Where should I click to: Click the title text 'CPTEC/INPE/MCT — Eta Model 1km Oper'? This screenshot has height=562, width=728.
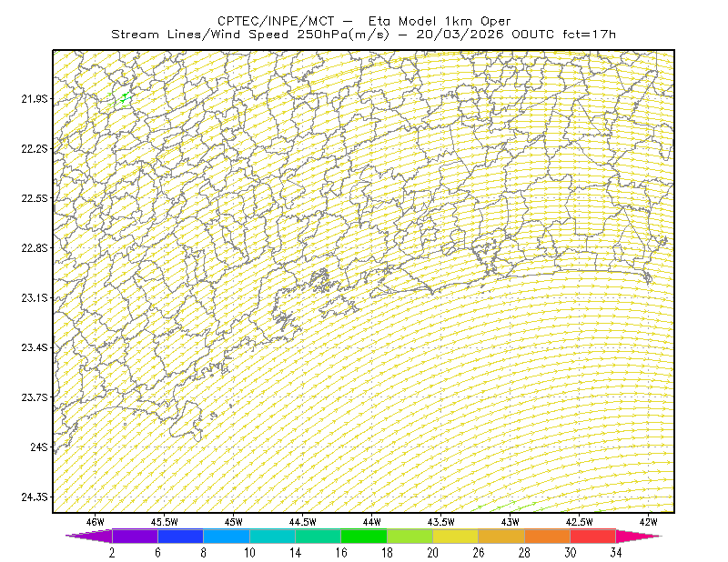(x=365, y=21)
